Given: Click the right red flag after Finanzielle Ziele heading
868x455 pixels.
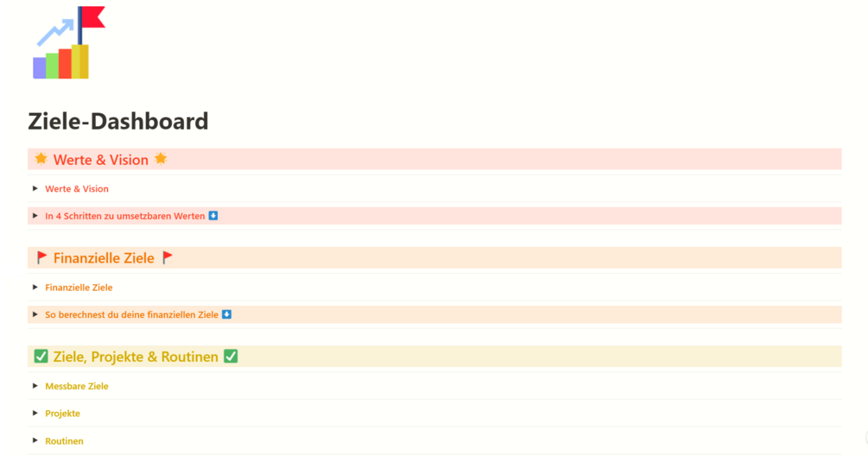Looking at the screenshot, I should [x=167, y=257].
